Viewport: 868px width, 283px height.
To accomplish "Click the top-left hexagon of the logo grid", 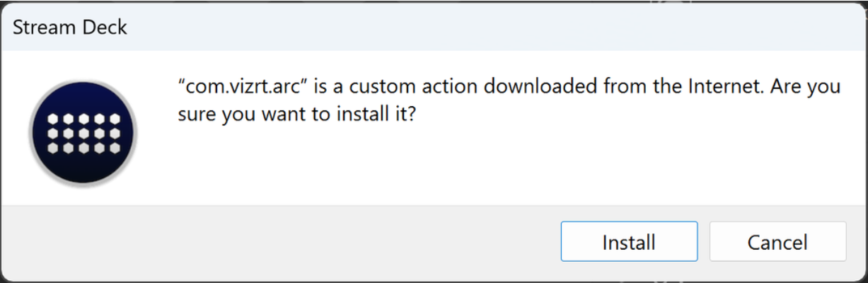I will [x=53, y=118].
